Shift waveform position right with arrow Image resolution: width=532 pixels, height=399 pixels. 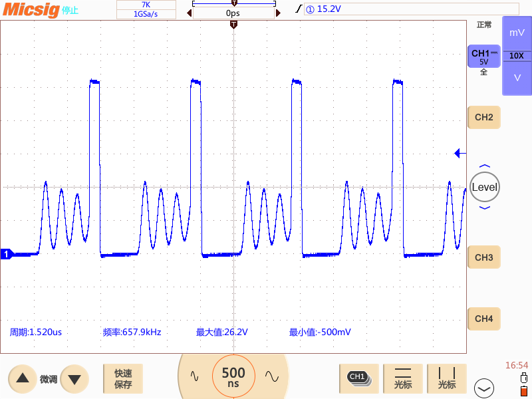[278, 13]
